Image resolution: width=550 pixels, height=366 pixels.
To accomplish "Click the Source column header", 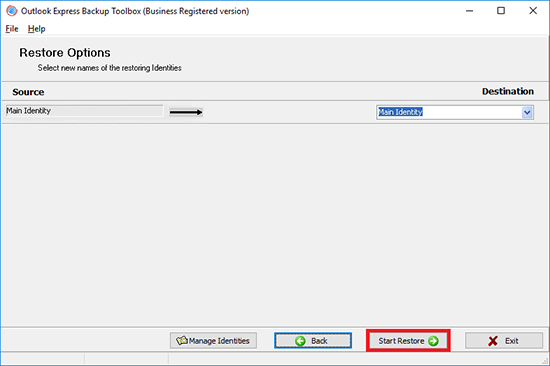I will point(28,92).
